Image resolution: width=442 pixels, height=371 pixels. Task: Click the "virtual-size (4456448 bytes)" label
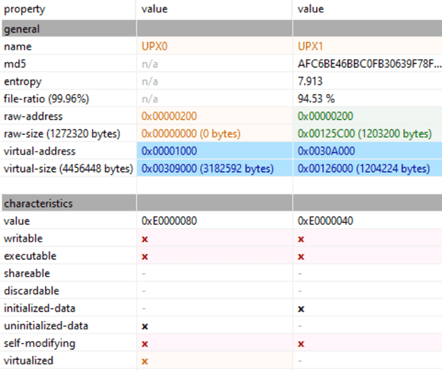(x=68, y=169)
